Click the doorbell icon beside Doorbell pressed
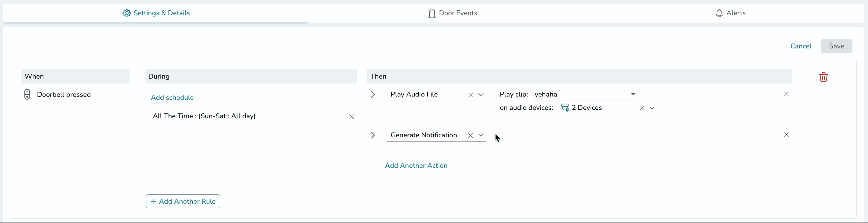Screen dimensions: 868x223 coord(27,95)
